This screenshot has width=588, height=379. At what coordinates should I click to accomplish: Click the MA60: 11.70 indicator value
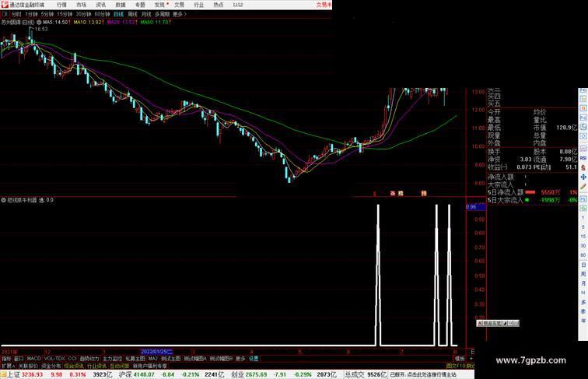coord(156,23)
